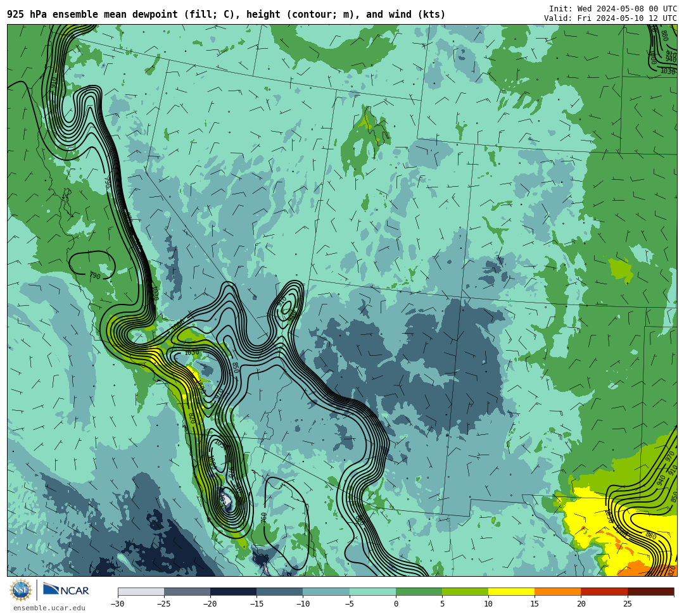684x616 pixels.
Task: Click the 760 height contour label
Action: point(263,517)
